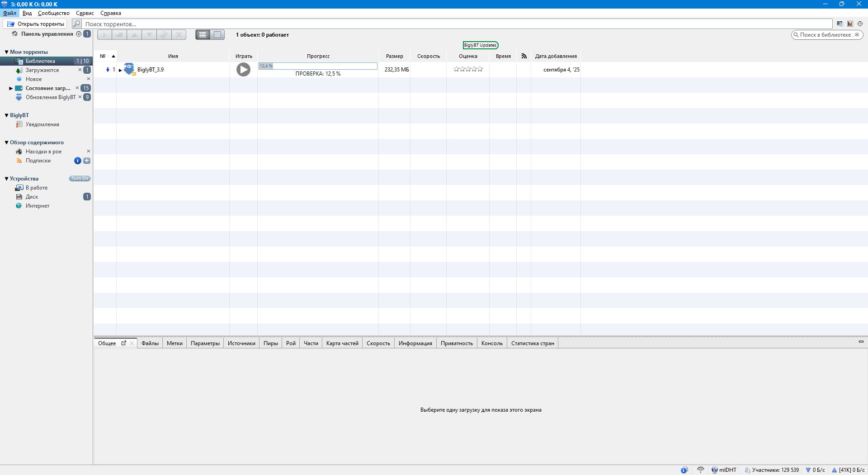The height and width of the screenshot is (475, 868).
Task: Open the Сообщество menu
Action: pos(54,13)
